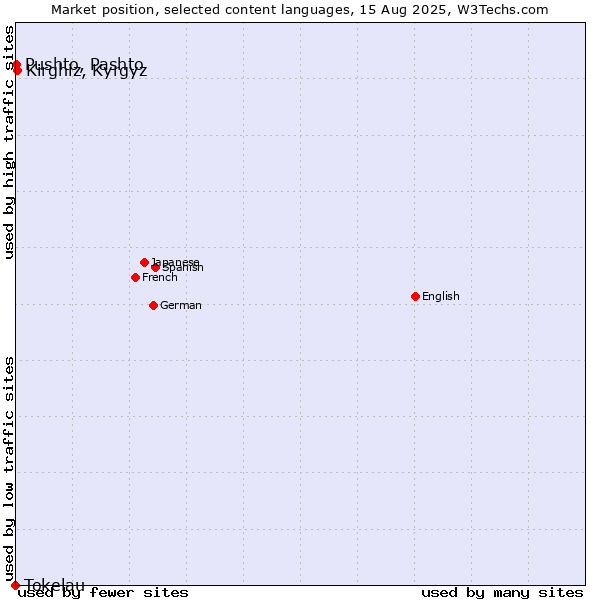Select the Kirghiz, Kyrgyz data point
The width and height of the screenshot is (600, 600).
18,70
